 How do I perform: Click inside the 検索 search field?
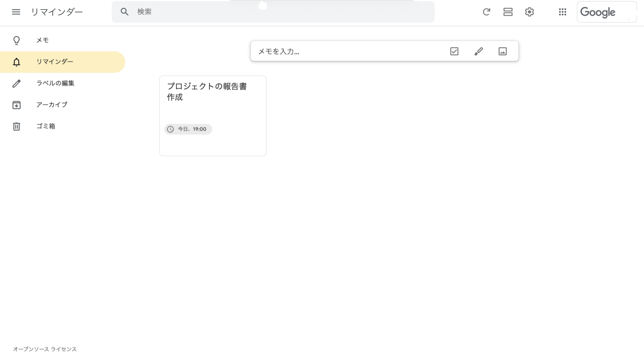point(235,12)
